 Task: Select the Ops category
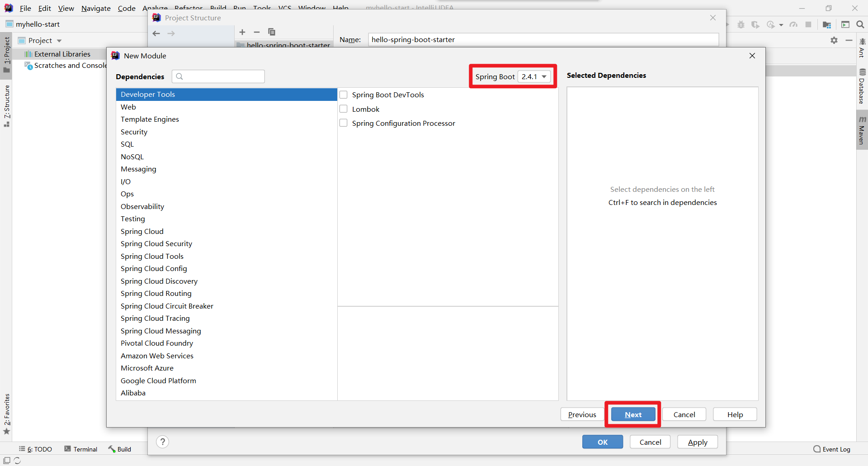click(x=226, y=194)
